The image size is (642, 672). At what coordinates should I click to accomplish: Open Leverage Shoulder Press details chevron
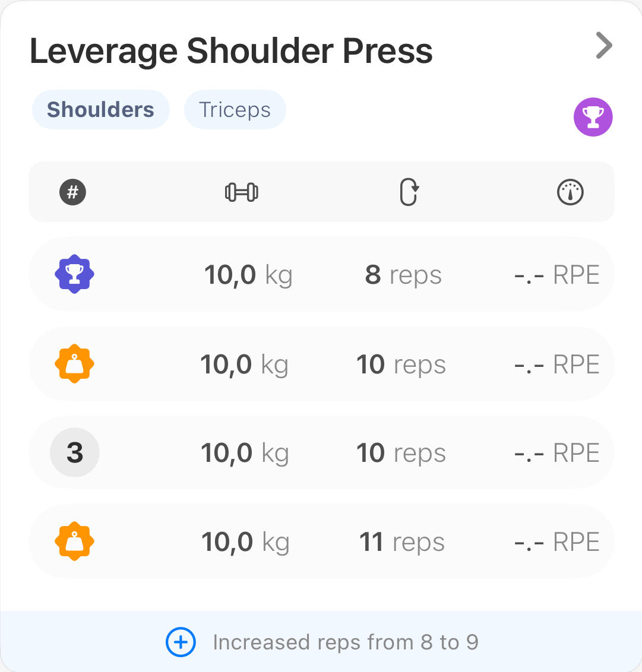603,46
